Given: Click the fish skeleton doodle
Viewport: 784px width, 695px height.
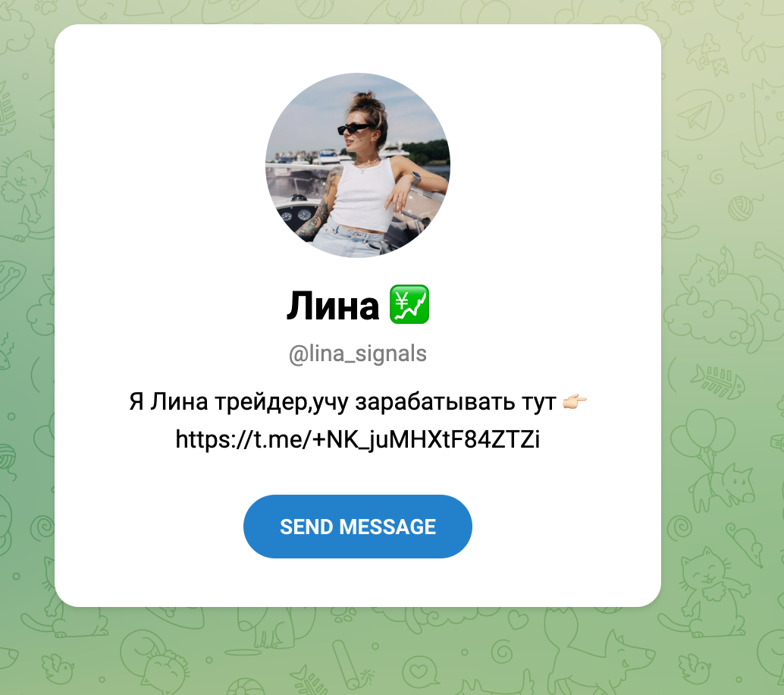Looking at the screenshot, I should tap(717, 382).
